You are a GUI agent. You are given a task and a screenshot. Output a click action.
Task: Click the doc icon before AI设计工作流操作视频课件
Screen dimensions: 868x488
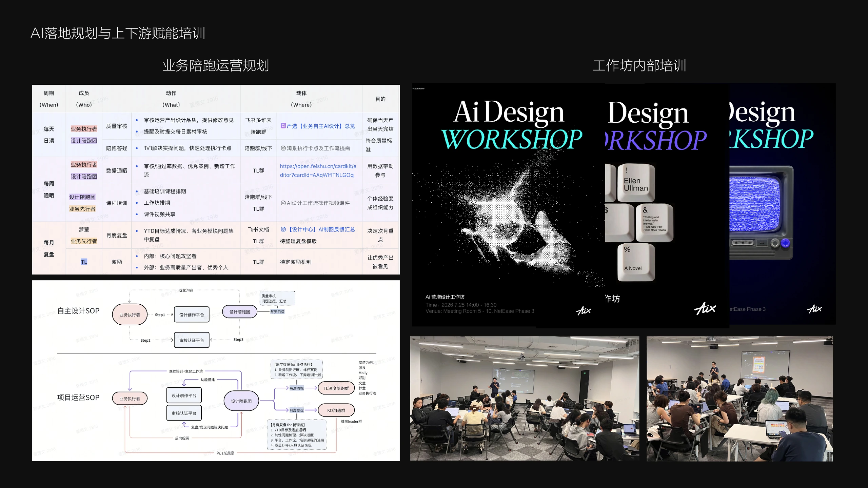tap(283, 203)
